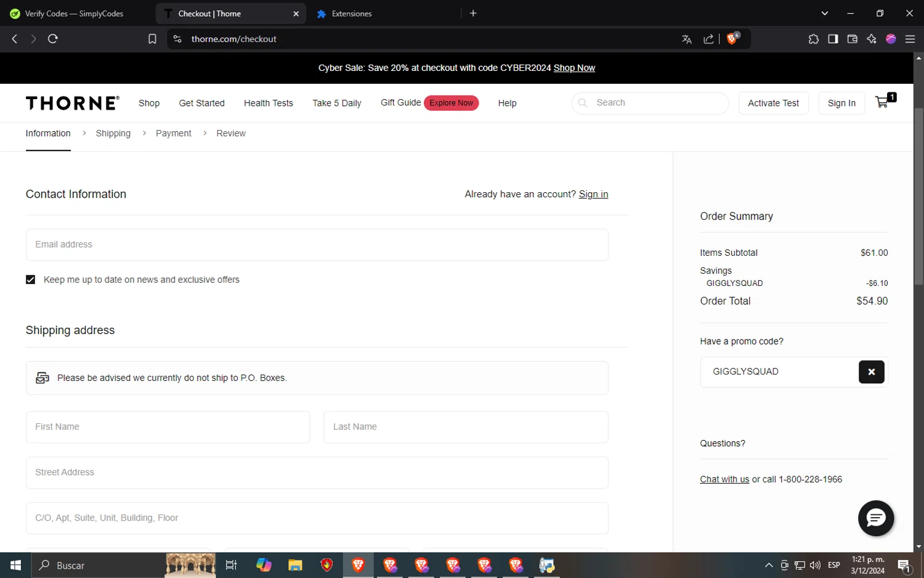Click the First Name field

[168, 427]
